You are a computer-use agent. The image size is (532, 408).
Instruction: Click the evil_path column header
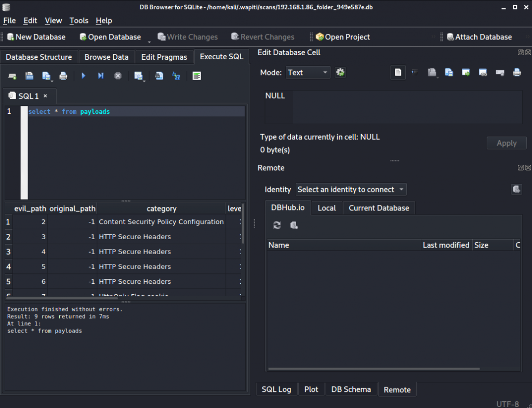[x=30, y=208]
